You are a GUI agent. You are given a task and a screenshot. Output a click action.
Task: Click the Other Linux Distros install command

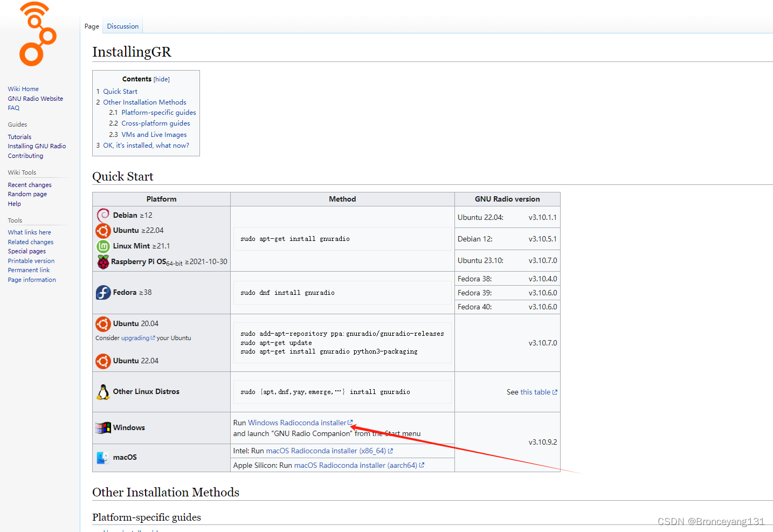point(325,392)
